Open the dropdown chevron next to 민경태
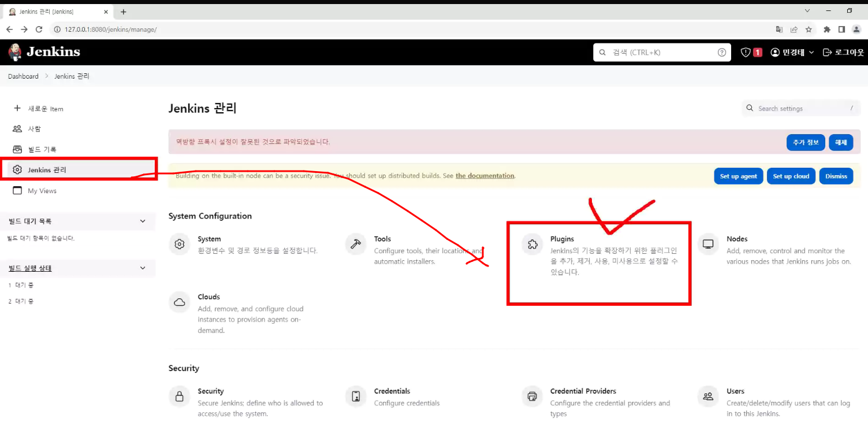The width and height of the screenshot is (868, 429). point(811,53)
